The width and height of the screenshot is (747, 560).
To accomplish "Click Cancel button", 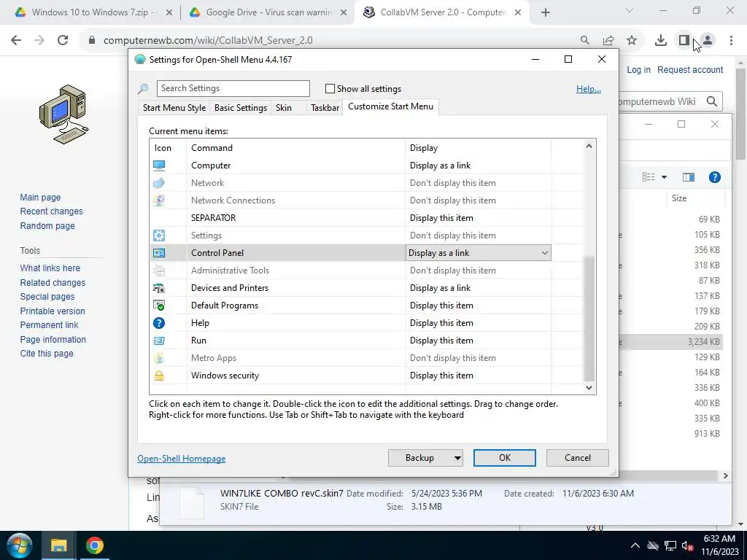I will click(578, 458).
